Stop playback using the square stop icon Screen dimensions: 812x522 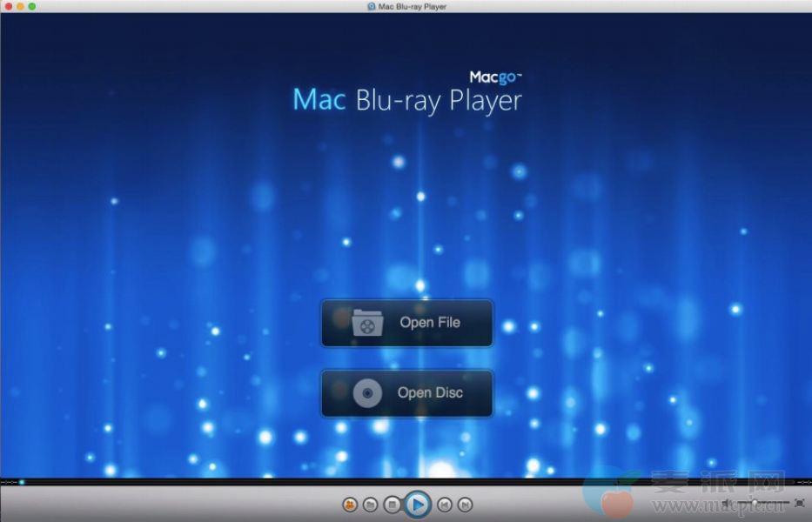pyautogui.click(x=392, y=504)
